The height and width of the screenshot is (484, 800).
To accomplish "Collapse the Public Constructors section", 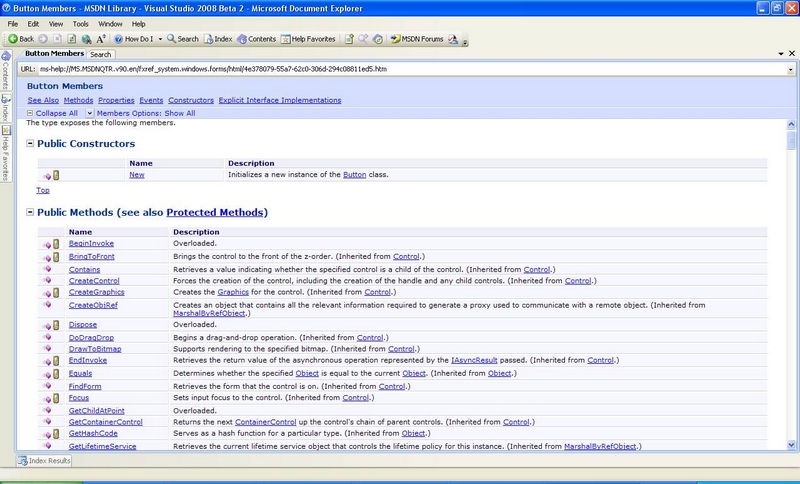I will point(30,144).
